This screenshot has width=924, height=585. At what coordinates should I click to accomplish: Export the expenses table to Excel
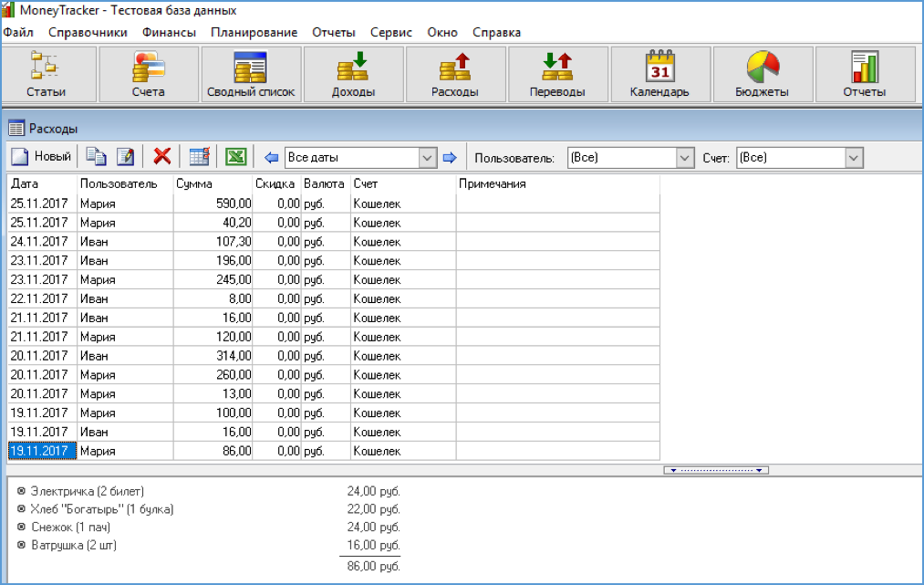236,157
